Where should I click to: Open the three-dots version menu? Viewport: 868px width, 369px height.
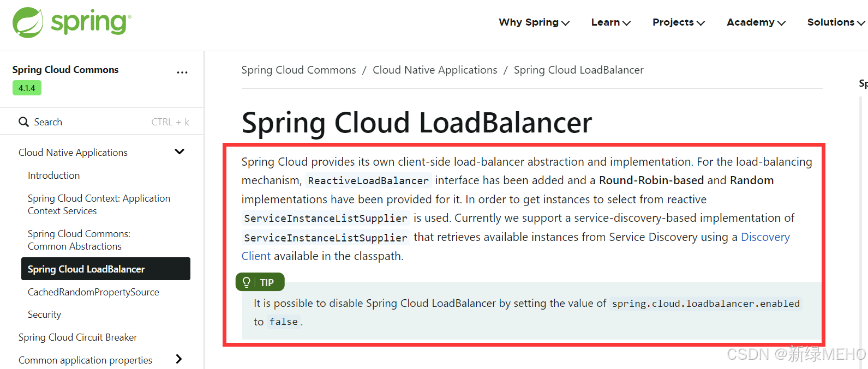pos(182,72)
